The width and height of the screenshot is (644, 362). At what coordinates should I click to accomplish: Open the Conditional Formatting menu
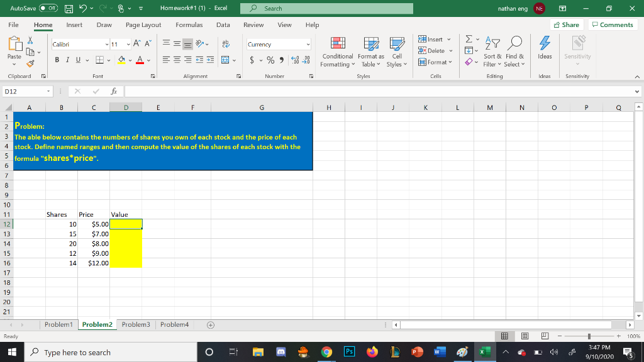[337, 53]
